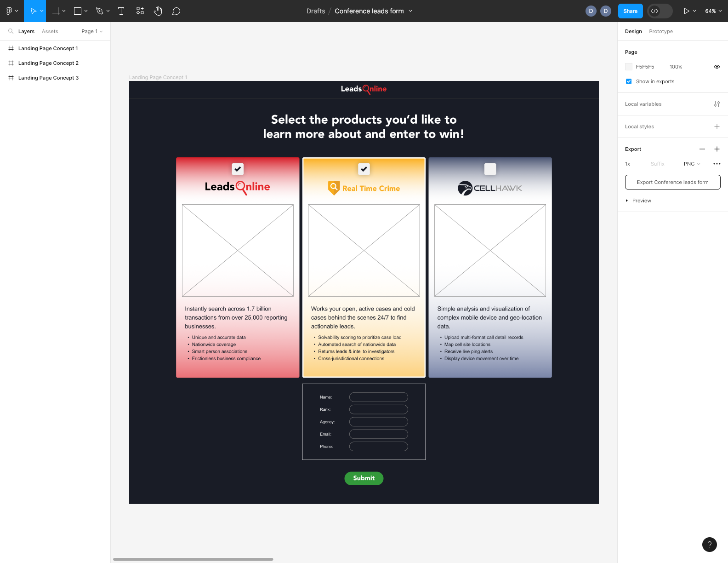Edit the F5F5F5 hex color value

point(645,67)
